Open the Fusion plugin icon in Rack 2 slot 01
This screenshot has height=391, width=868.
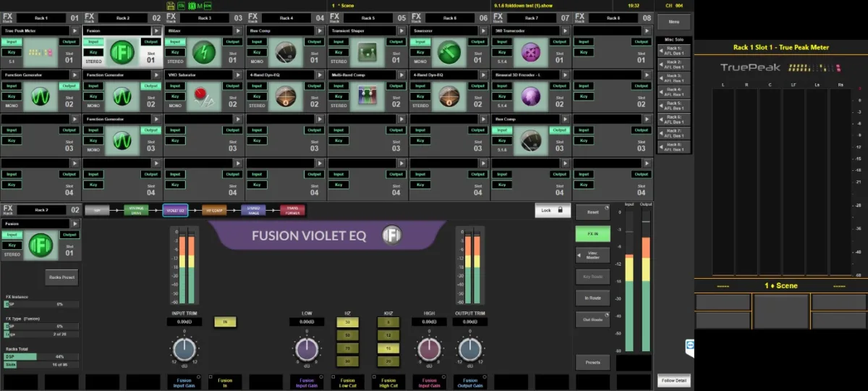pyautogui.click(x=121, y=53)
